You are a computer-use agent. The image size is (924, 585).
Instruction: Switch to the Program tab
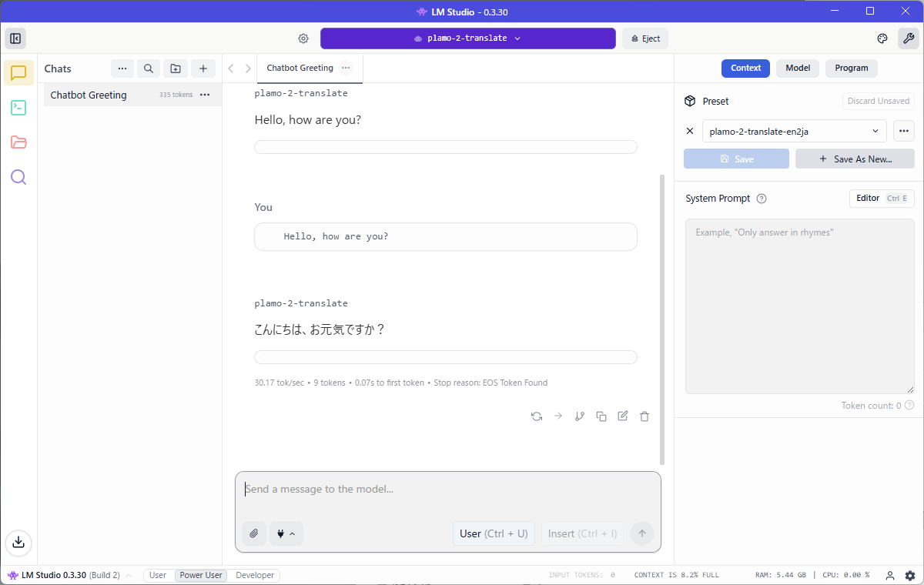click(x=851, y=68)
